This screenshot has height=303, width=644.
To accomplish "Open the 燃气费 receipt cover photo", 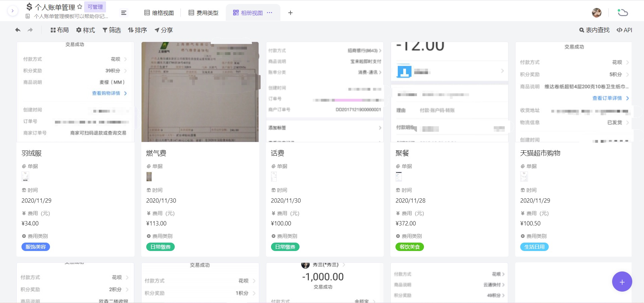I will 200,92.
